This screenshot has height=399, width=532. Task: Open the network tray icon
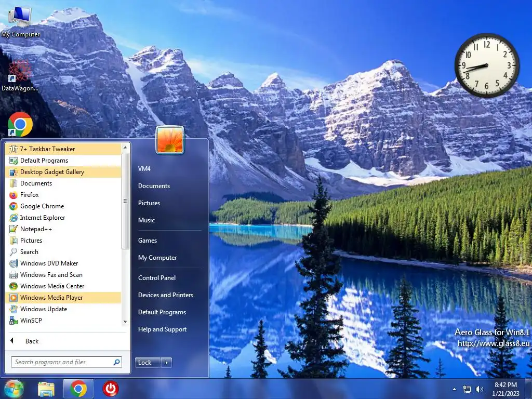tap(467, 390)
